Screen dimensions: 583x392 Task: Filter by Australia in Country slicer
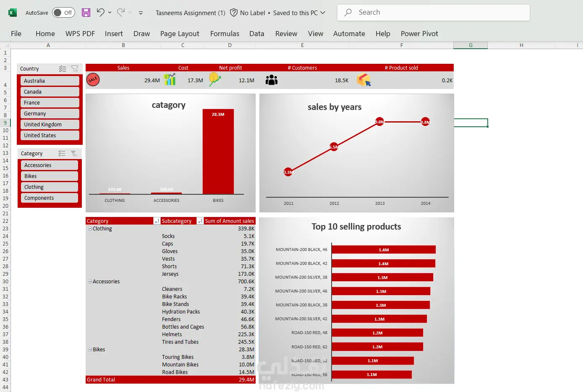pyautogui.click(x=50, y=81)
